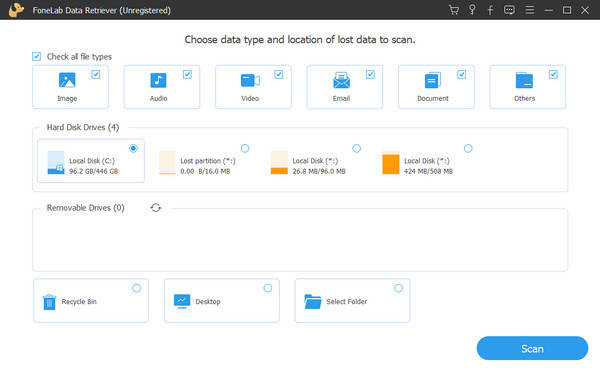Image resolution: width=600 pixels, height=375 pixels.
Task: Click the 0.00 B/16.0 MB size text
Action: coord(205,171)
